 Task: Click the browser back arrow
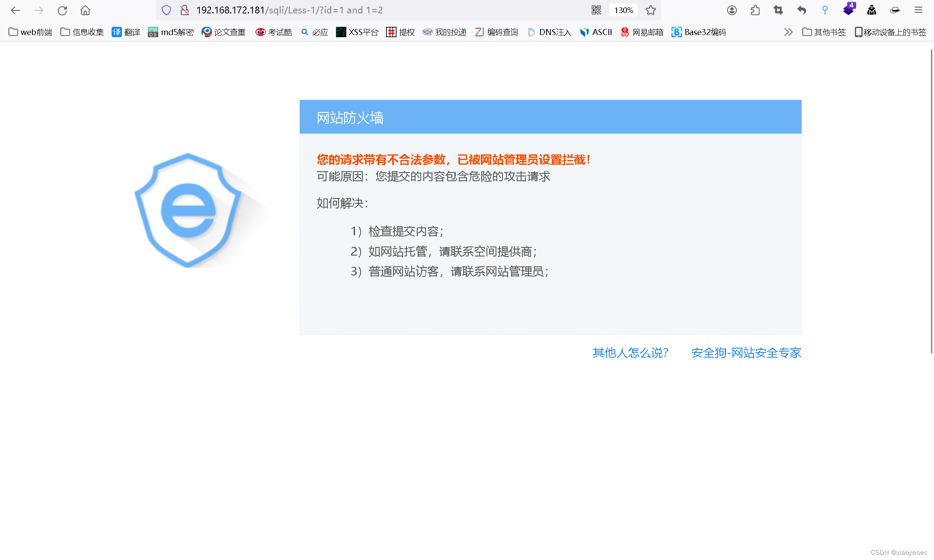coord(16,10)
